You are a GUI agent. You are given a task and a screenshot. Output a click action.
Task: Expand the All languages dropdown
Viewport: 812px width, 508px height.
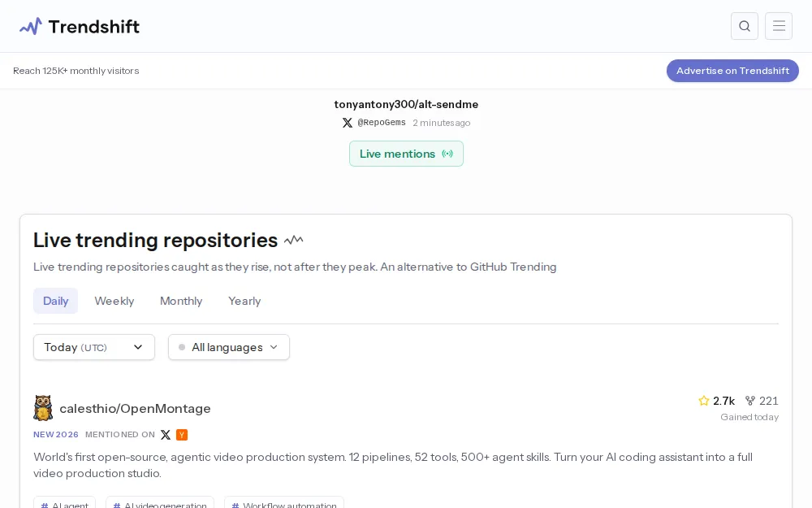tap(229, 347)
